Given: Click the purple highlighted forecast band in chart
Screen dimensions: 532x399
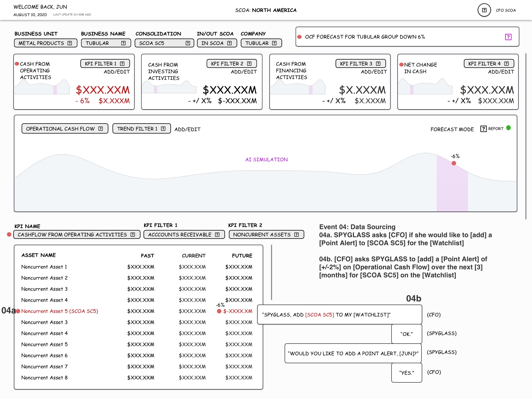Looking at the screenshot, I should tap(452, 191).
